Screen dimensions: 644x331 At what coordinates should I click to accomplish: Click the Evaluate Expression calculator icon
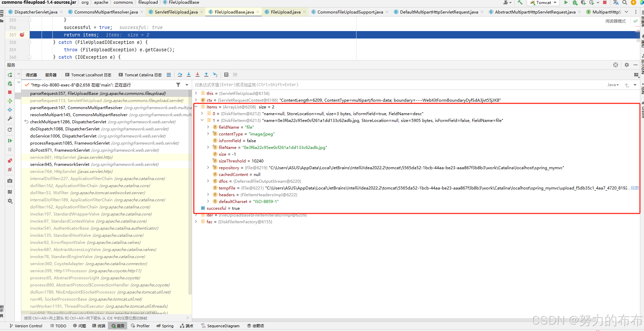pos(226,75)
